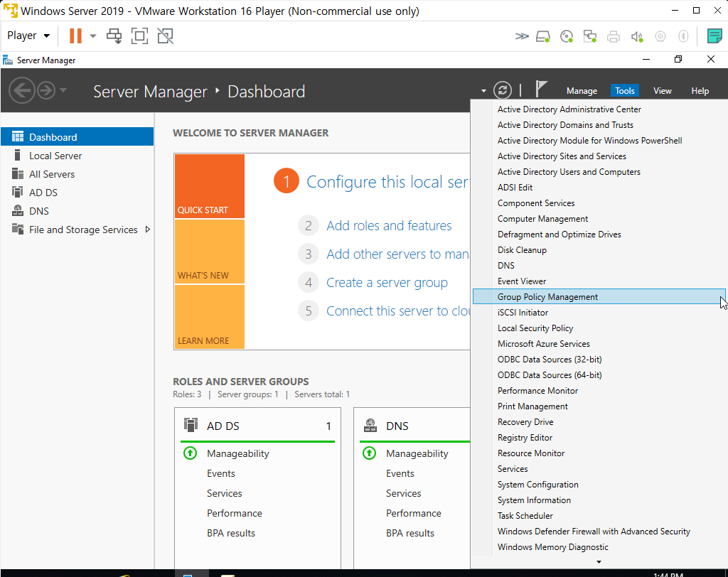The width and height of the screenshot is (728, 577).
Task: Select the WHAT'S NEW tile
Action: [x=210, y=251]
